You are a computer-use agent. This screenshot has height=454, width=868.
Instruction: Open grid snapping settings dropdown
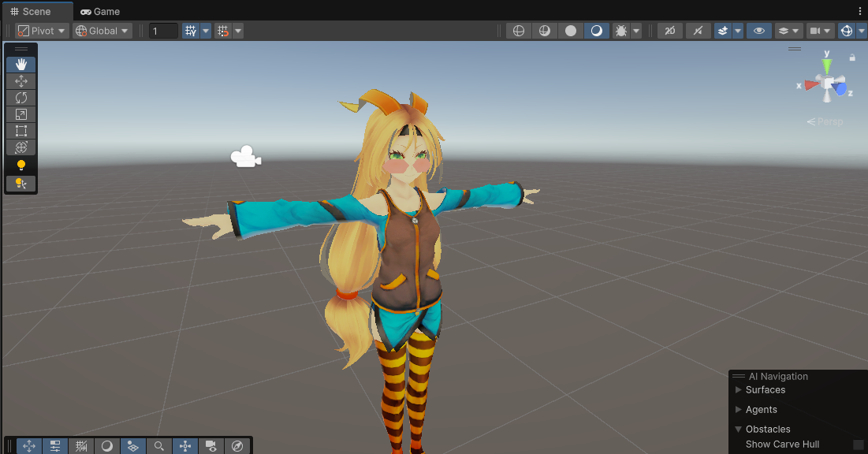(238, 31)
